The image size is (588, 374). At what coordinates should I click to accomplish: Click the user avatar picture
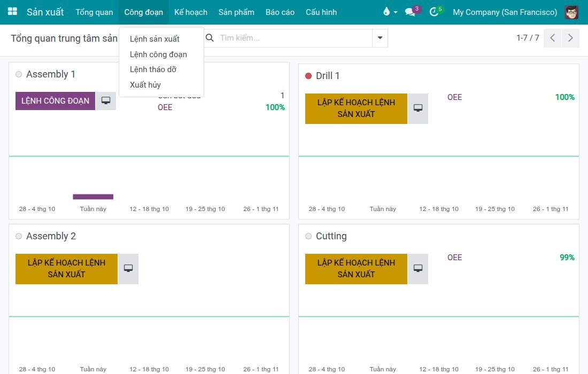pyautogui.click(x=571, y=12)
